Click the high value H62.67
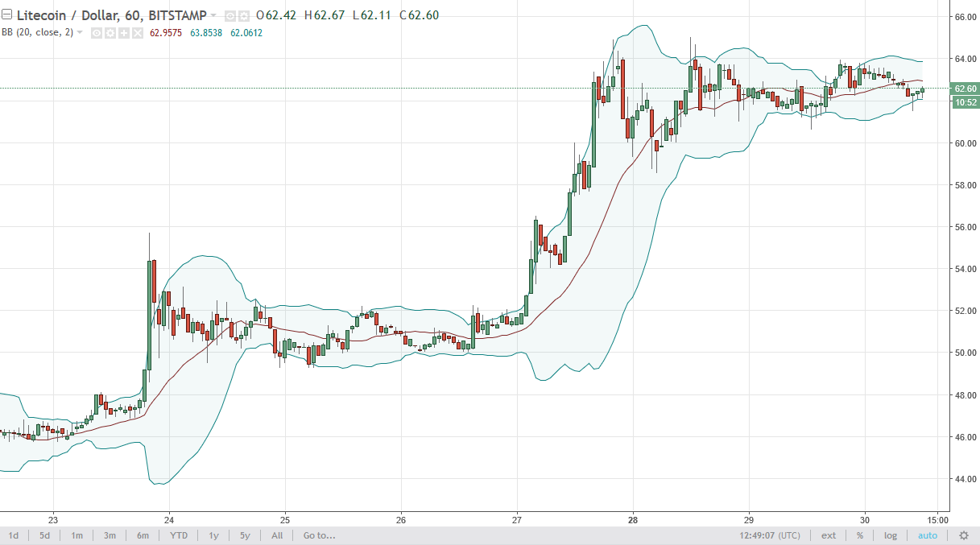 pos(325,15)
